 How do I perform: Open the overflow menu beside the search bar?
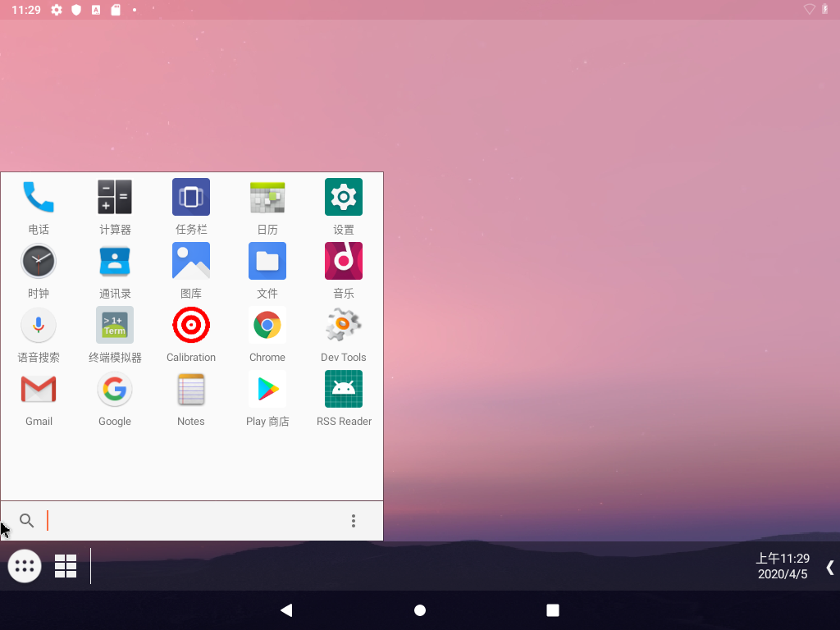(x=354, y=521)
